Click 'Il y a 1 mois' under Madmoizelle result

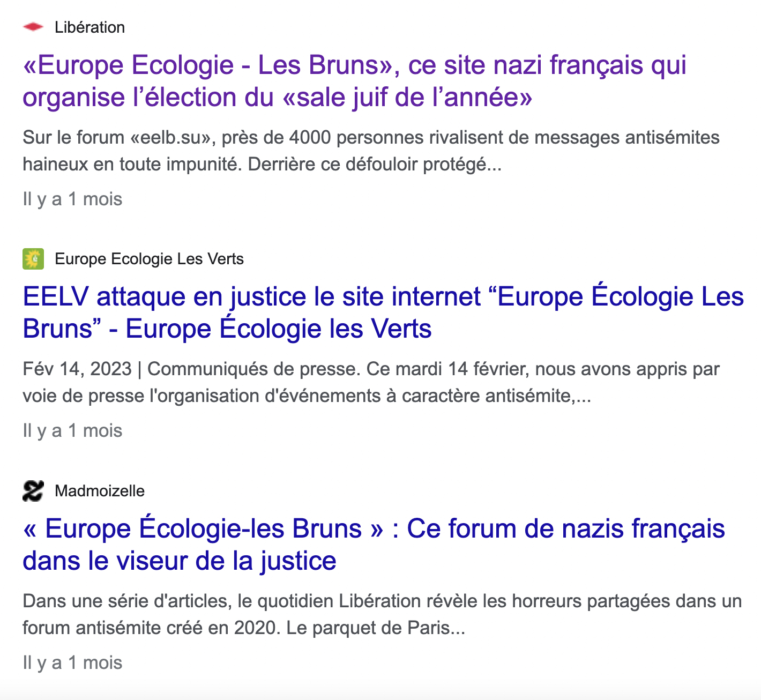click(x=72, y=663)
